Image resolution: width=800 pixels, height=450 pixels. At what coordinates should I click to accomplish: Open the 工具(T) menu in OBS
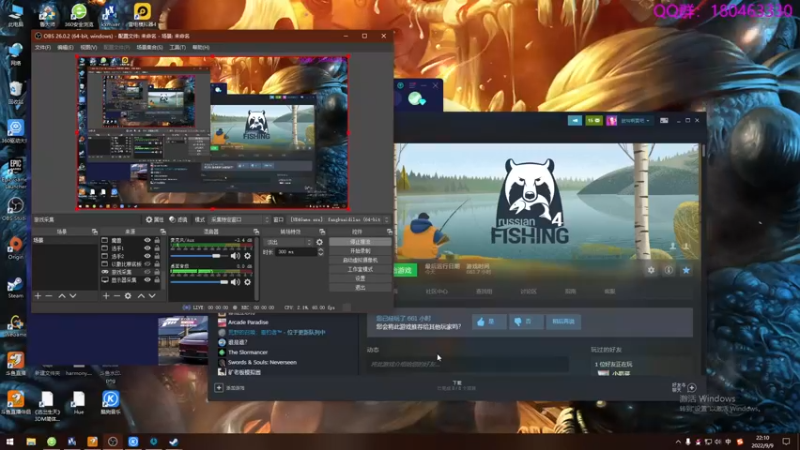(x=178, y=47)
